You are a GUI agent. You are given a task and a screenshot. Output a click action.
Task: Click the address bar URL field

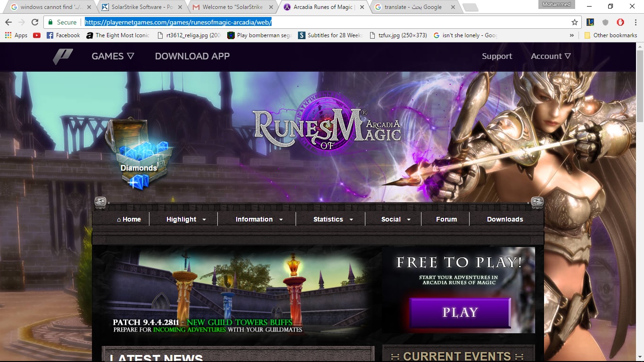coord(325,22)
